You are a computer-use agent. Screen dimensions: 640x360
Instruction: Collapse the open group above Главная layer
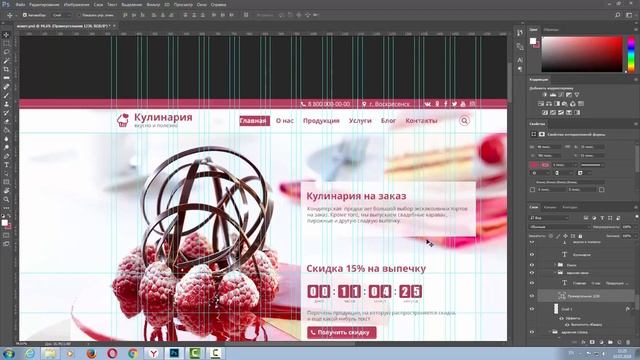[x=555, y=273]
